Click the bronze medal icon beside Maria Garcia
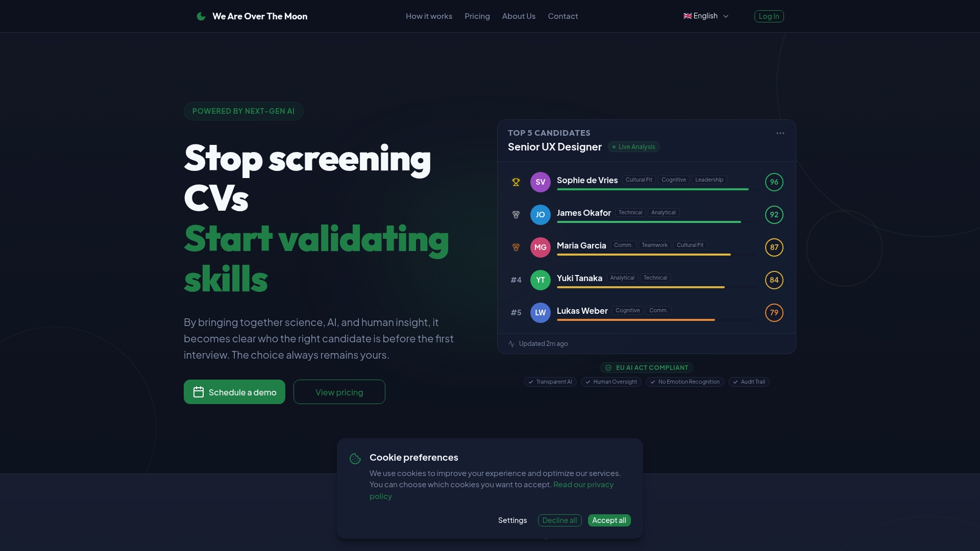The image size is (980, 551). pyautogui.click(x=516, y=247)
